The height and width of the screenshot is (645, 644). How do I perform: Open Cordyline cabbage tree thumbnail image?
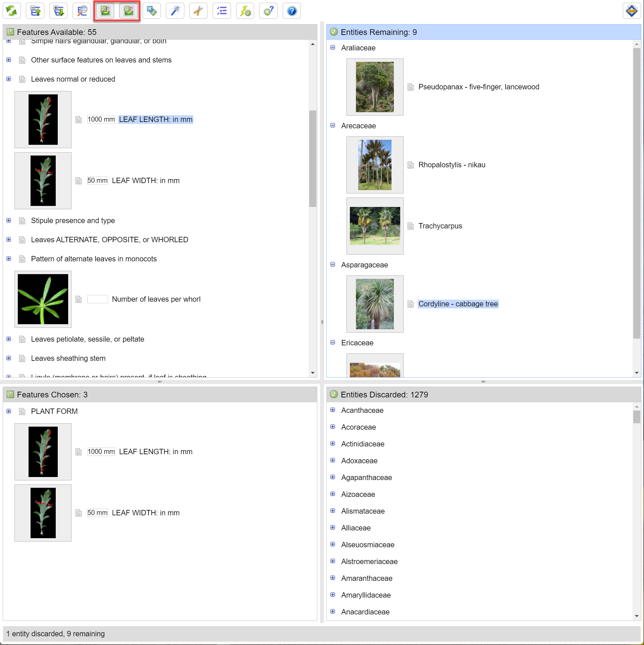[x=375, y=304]
